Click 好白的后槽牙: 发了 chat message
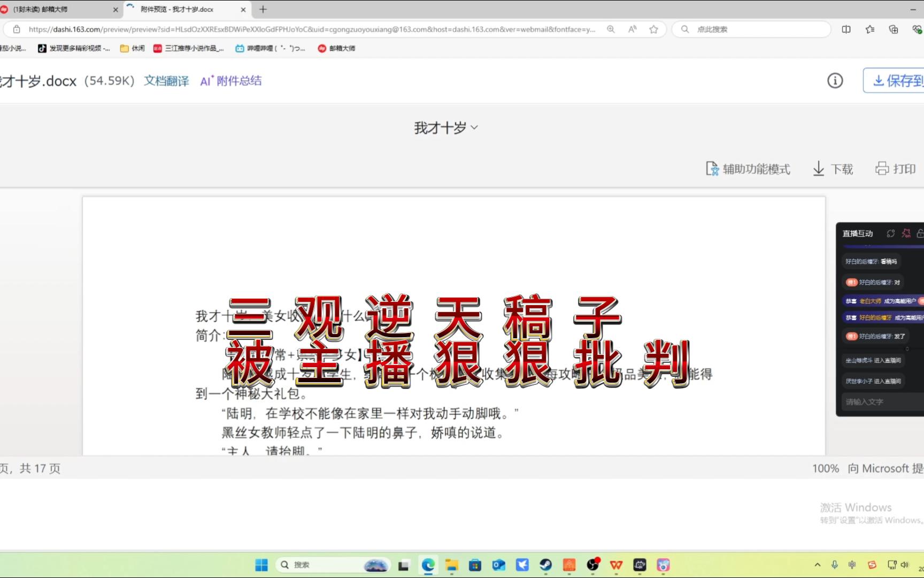This screenshot has height=578, width=924. pyautogui.click(x=875, y=336)
